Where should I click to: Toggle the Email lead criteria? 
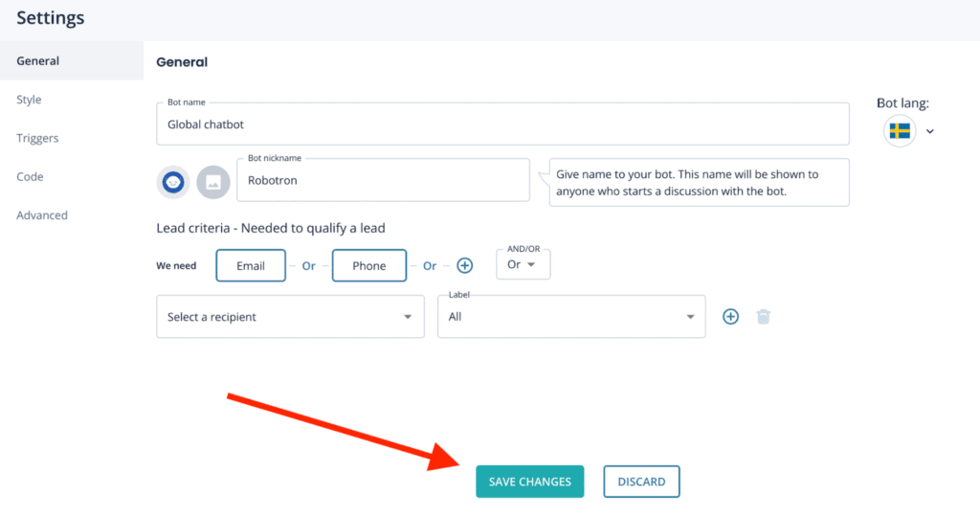251,265
